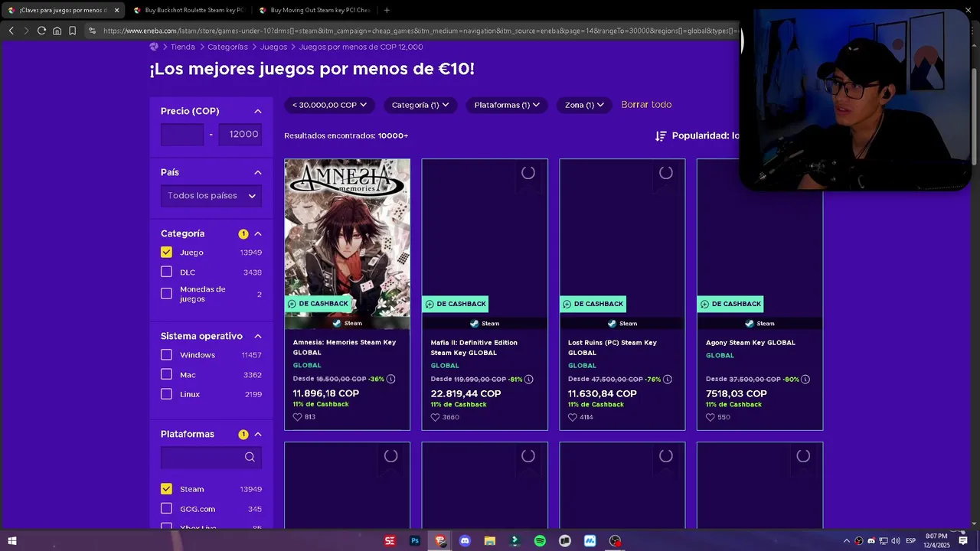
Task: Add Lost Ruins to wishlist heart
Action: [573, 417]
